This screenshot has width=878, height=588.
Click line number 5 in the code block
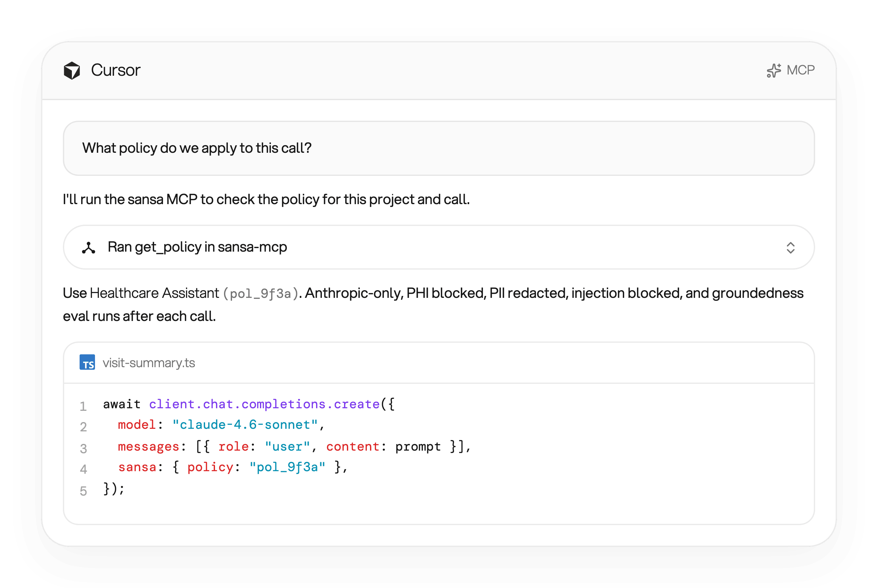pyautogui.click(x=83, y=491)
